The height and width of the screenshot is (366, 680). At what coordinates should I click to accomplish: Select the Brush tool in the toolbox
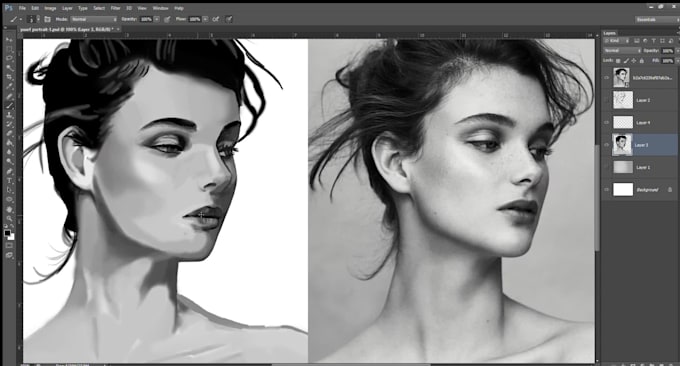9,106
